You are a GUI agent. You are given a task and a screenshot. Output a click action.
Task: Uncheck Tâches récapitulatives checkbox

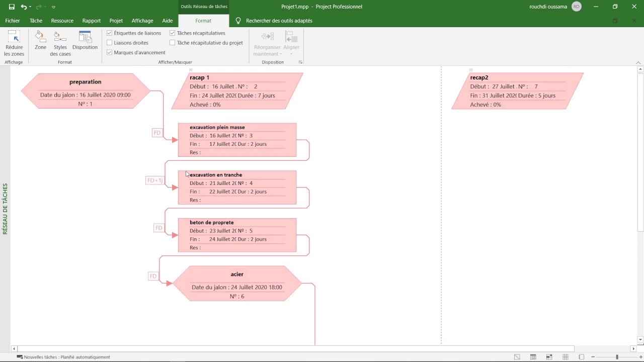click(173, 33)
